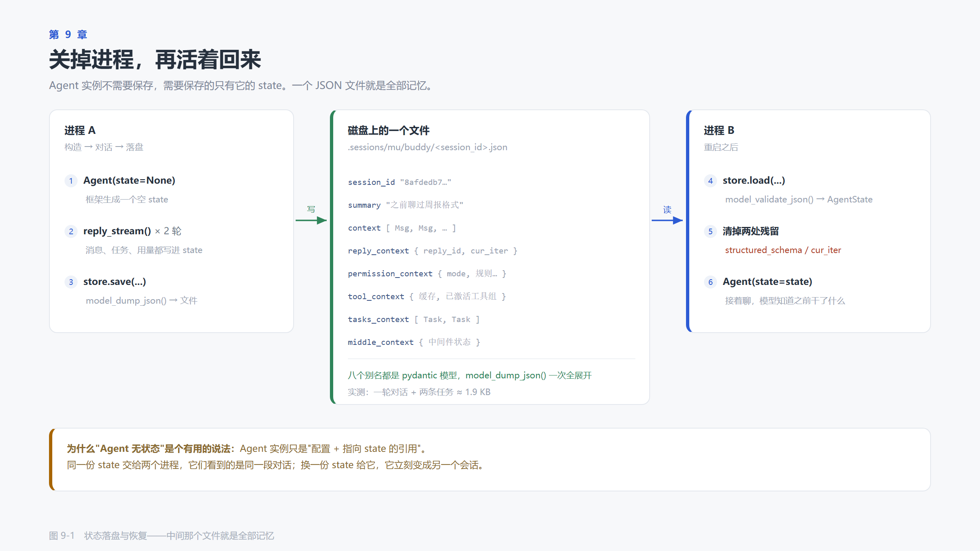Click the '接着聊，模型知道之前干了什么' caption
The width and height of the screenshot is (980, 551).
pos(785,300)
